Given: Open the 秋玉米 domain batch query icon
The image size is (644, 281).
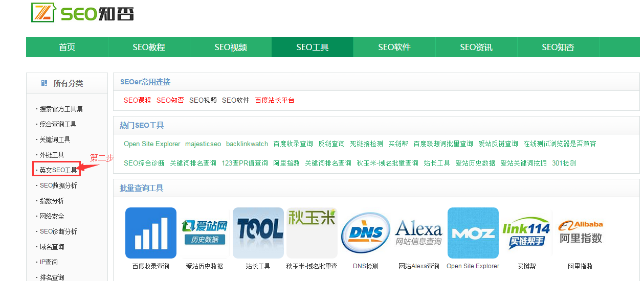Looking at the screenshot, I should (x=312, y=233).
